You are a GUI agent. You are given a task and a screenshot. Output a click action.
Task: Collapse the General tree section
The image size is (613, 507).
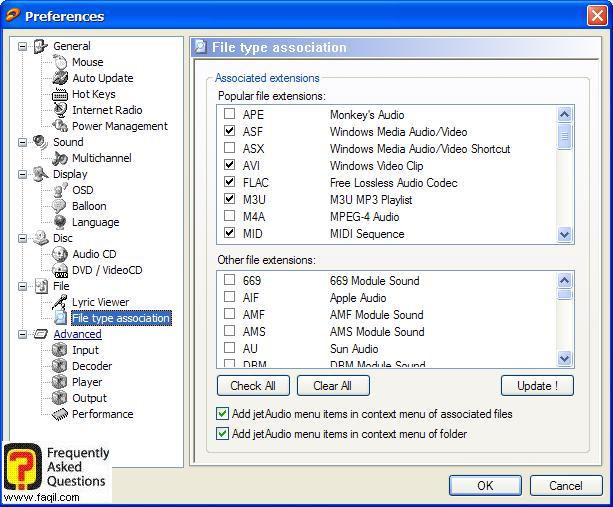tap(23, 46)
